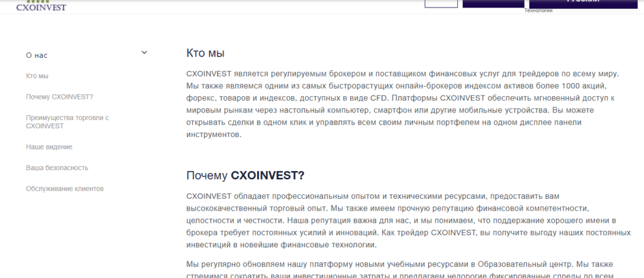
Task: Open Кто мы in the sidebar
Action: (37, 76)
